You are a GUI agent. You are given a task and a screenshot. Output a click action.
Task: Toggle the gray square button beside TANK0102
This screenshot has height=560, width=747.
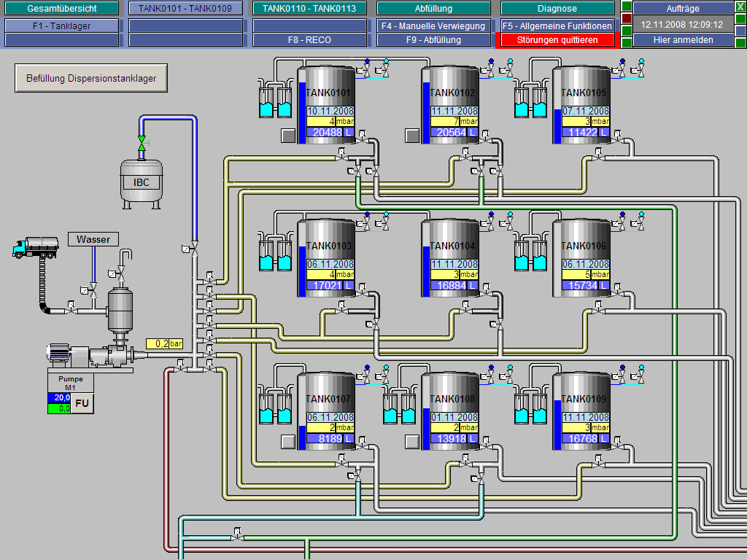[412, 136]
